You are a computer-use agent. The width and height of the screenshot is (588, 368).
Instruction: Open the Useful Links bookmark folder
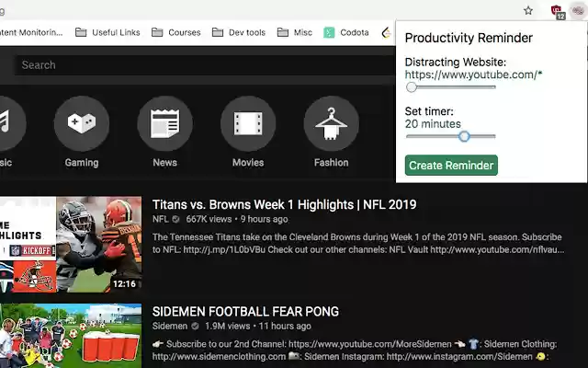[107, 33]
